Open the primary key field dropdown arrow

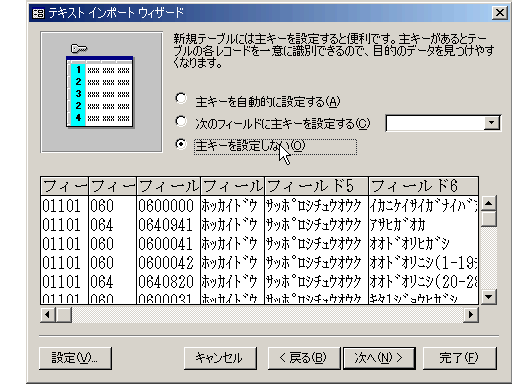coord(492,123)
